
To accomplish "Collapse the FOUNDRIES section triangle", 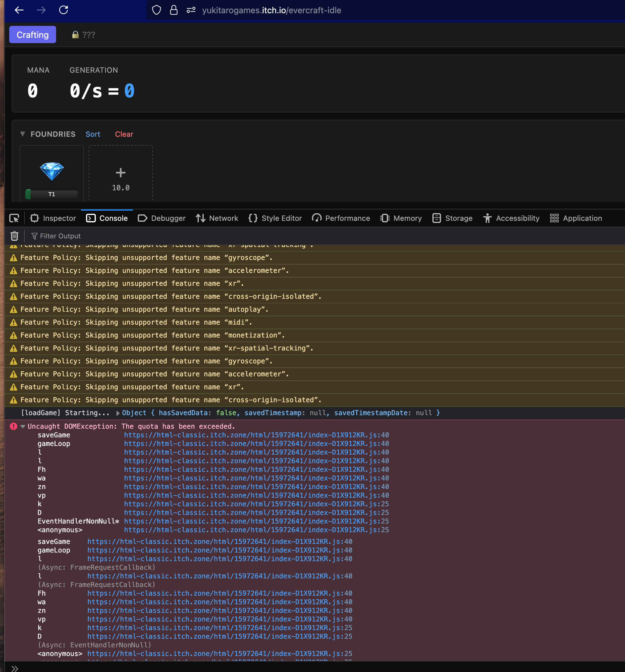I will click(23, 134).
